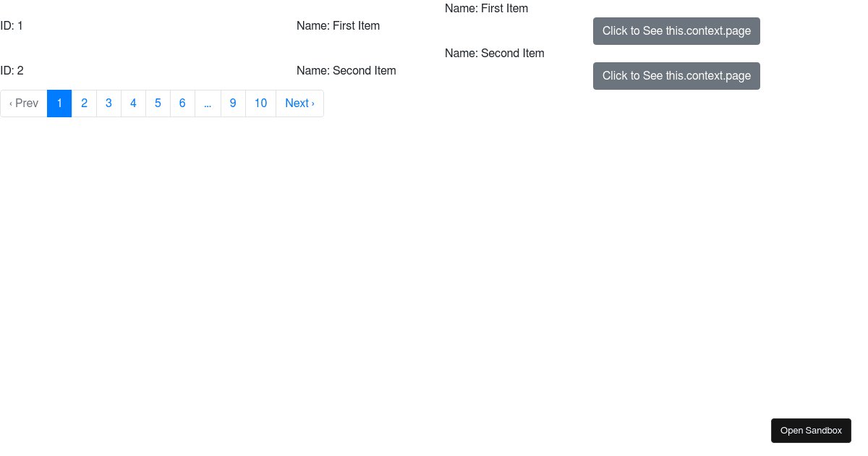Jump to page 5
Viewport: 868px width, 456px height.
tap(158, 103)
